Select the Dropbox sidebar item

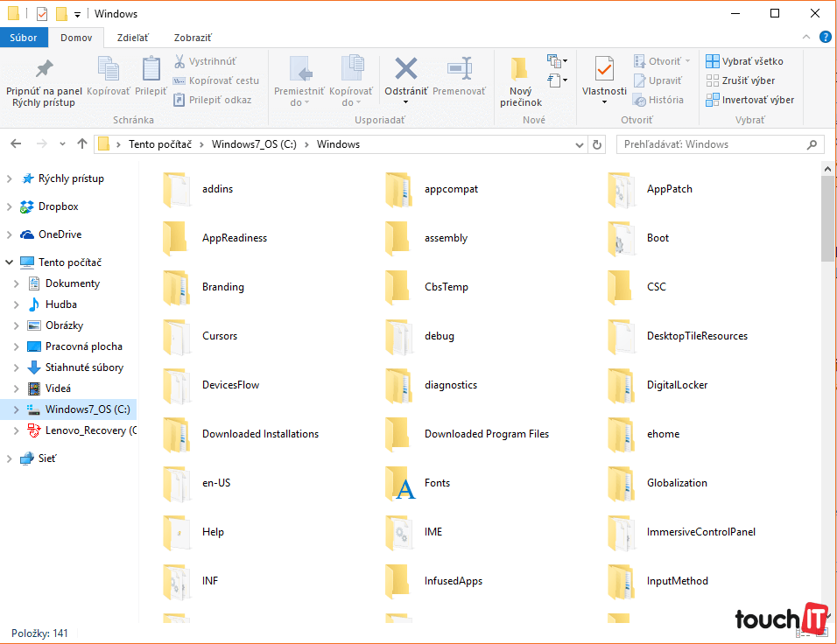58,206
